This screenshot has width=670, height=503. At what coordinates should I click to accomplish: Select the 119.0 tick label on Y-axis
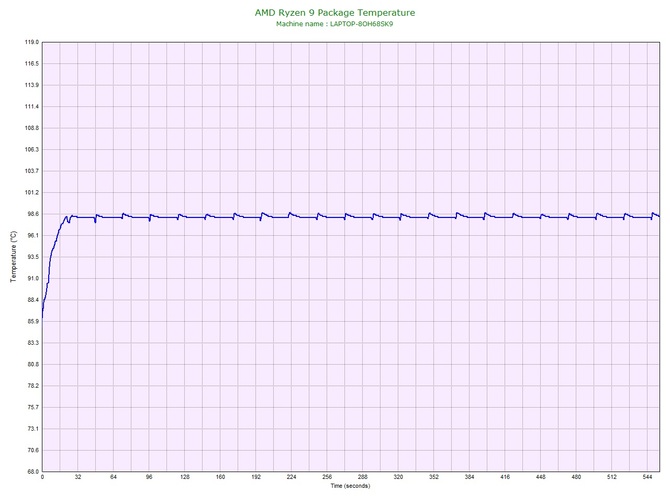pyautogui.click(x=32, y=42)
